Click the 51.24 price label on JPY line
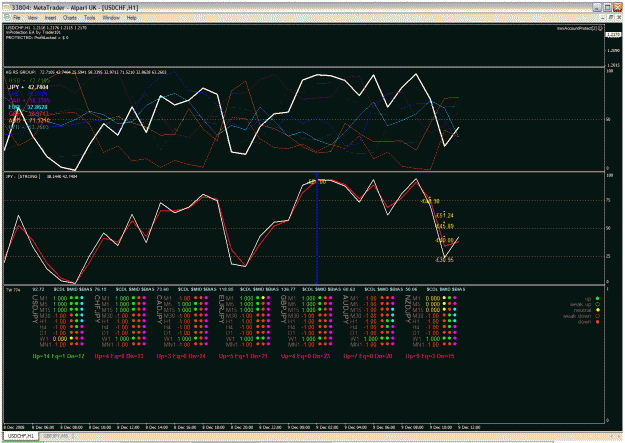Screen dimensions: 625x443 pos(444,216)
